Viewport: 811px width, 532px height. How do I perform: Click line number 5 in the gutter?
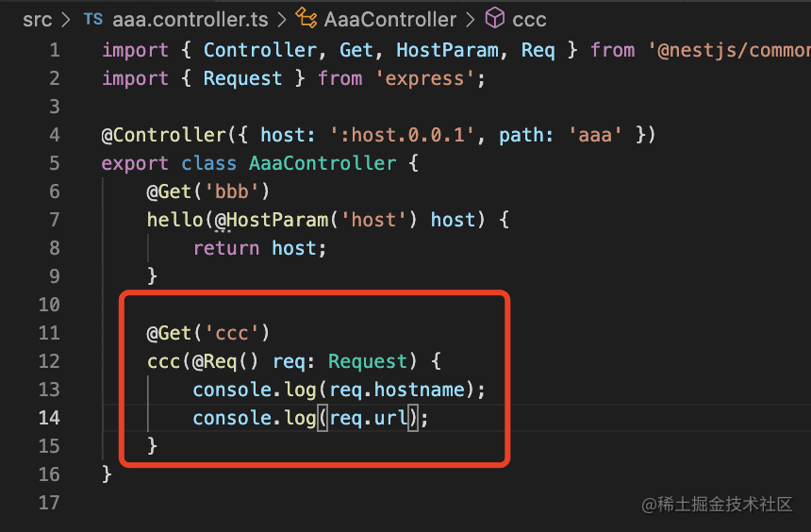pos(55,163)
